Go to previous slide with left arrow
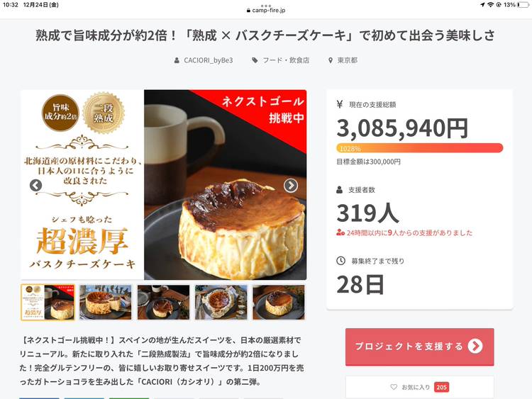 (x=35, y=185)
